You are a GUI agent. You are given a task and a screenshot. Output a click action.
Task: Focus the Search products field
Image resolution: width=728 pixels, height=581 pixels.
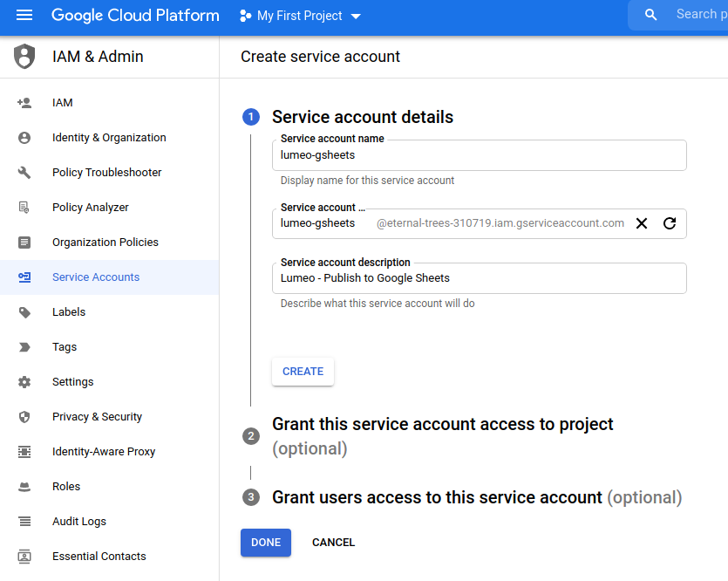(702, 15)
